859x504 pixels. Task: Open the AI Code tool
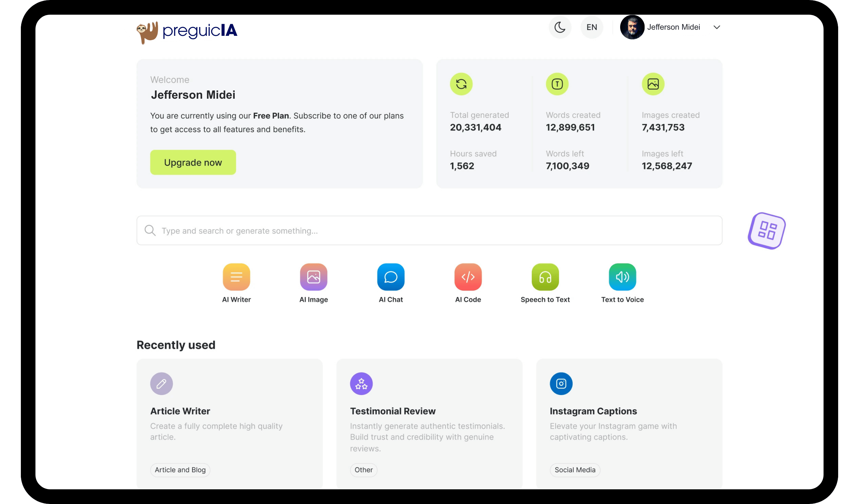(x=468, y=277)
